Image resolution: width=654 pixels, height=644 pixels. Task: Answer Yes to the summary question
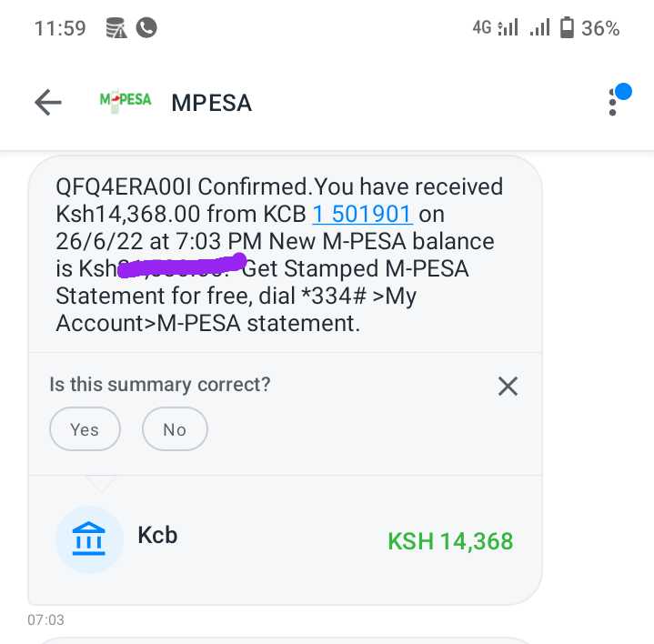click(85, 429)
